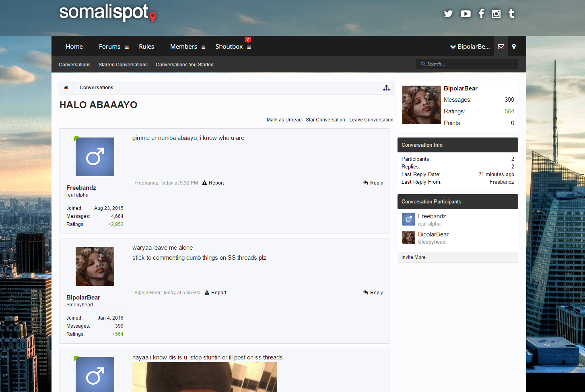Star Conversation link
585x392 pixels.
(325, 120)
